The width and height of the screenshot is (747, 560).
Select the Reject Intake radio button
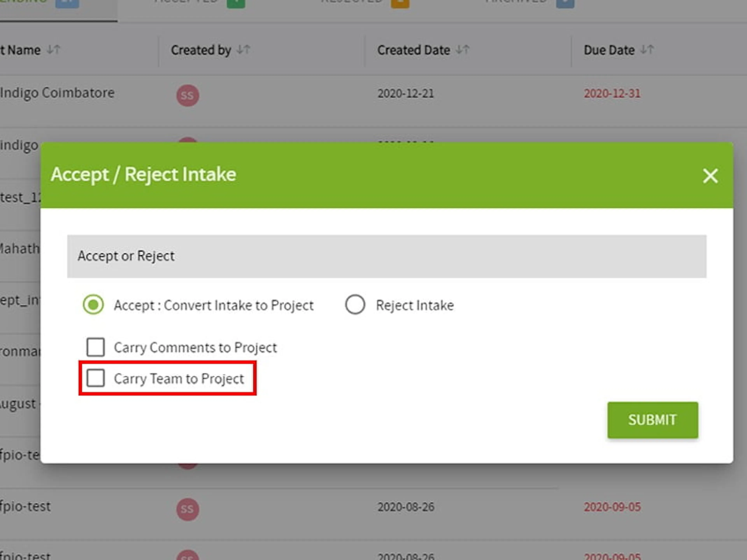click(x=355, y=304)
